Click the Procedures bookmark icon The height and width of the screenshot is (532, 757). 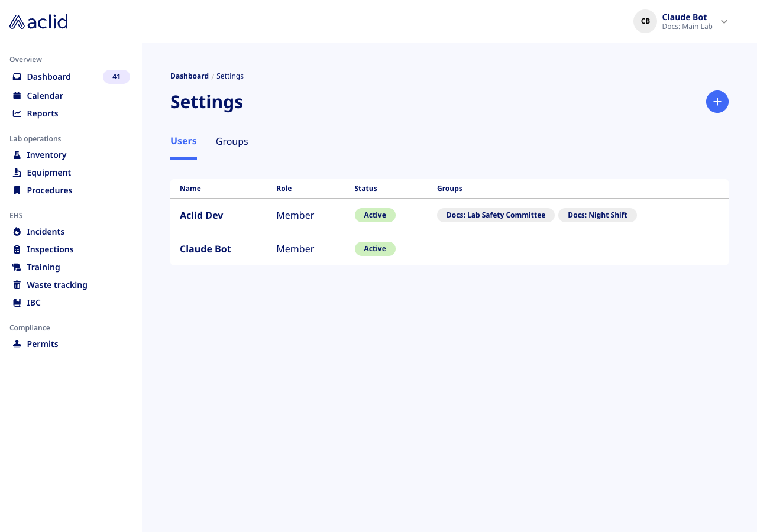point(17,190)
